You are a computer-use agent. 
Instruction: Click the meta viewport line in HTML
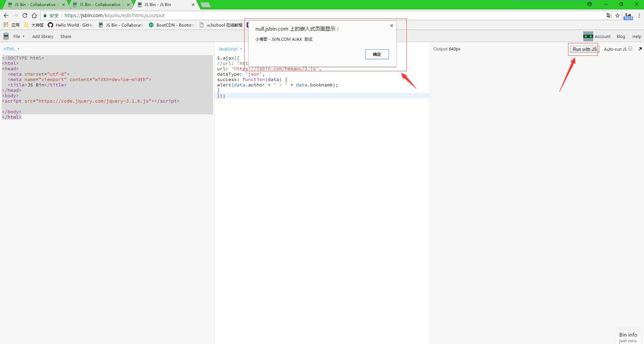80,79
